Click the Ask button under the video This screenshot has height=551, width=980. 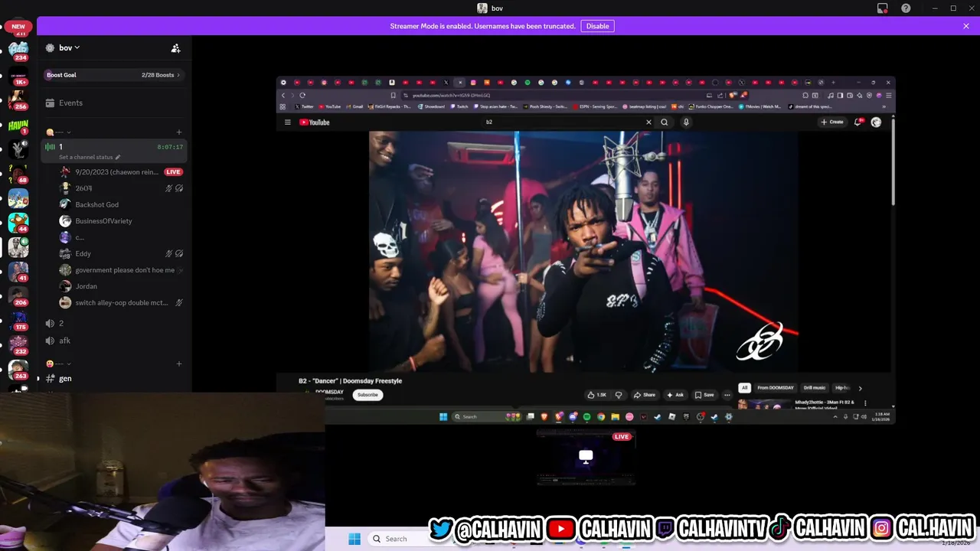[x=675, y=395]
